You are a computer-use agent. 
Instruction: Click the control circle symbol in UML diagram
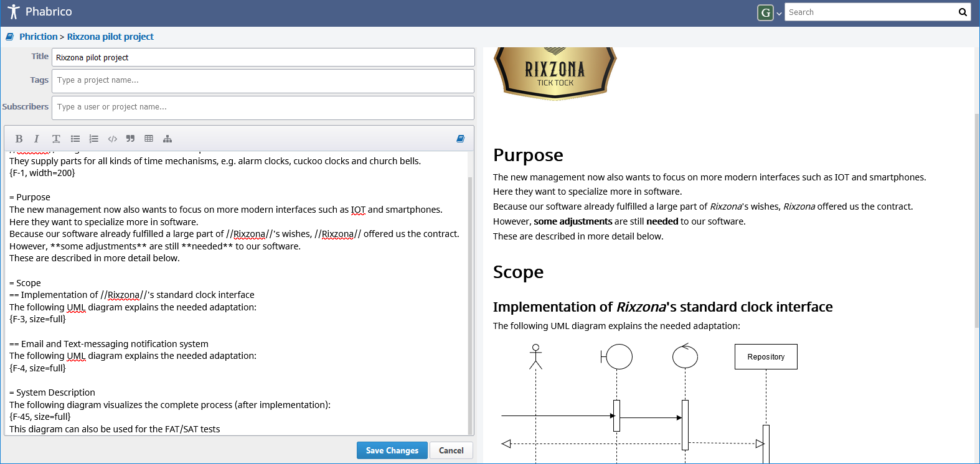tap(685, 356)
